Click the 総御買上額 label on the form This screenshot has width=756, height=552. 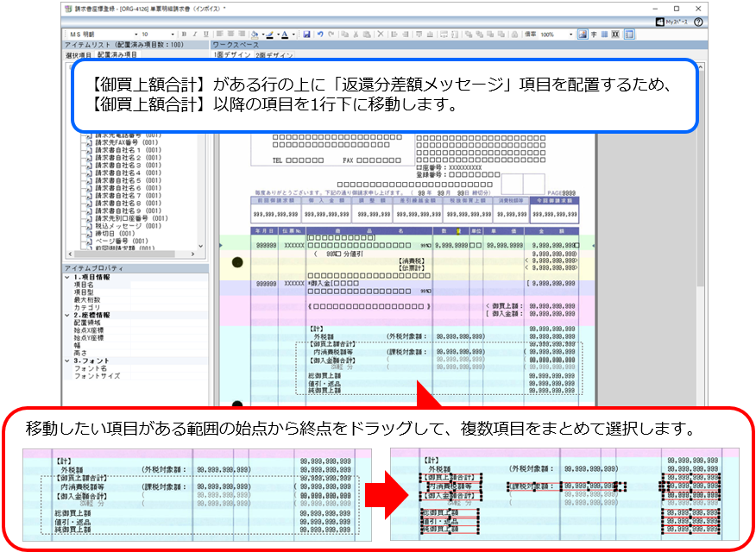324,376
